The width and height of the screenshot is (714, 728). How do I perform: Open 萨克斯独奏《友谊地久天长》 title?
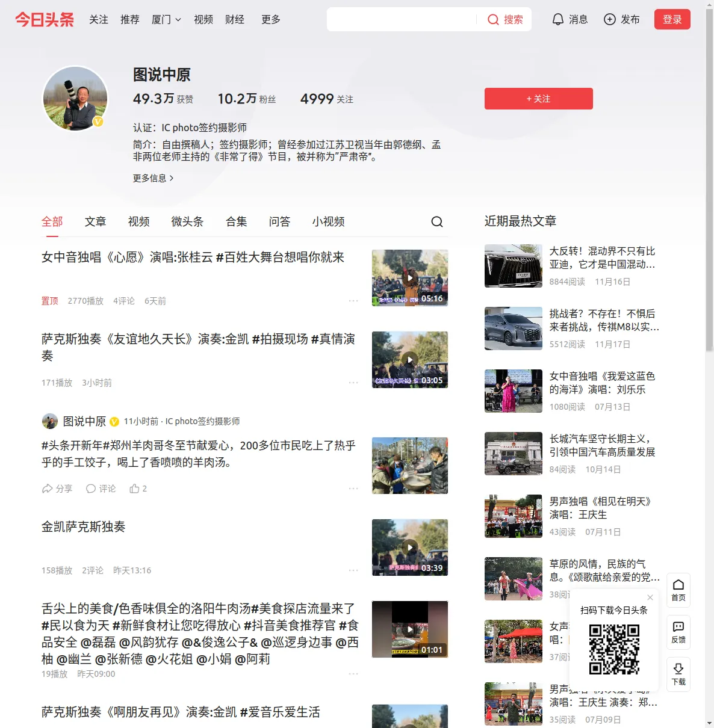tap(199, 348)
